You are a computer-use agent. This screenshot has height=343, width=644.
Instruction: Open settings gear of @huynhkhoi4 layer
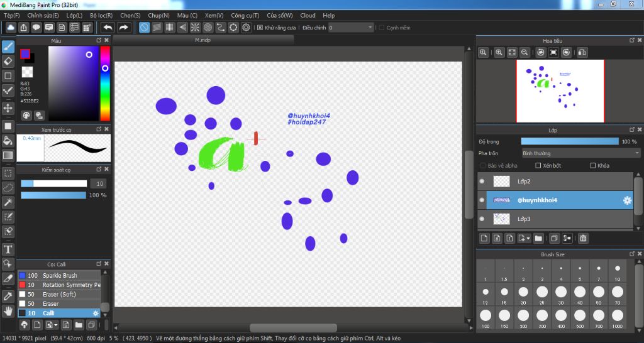pos(627,200)
